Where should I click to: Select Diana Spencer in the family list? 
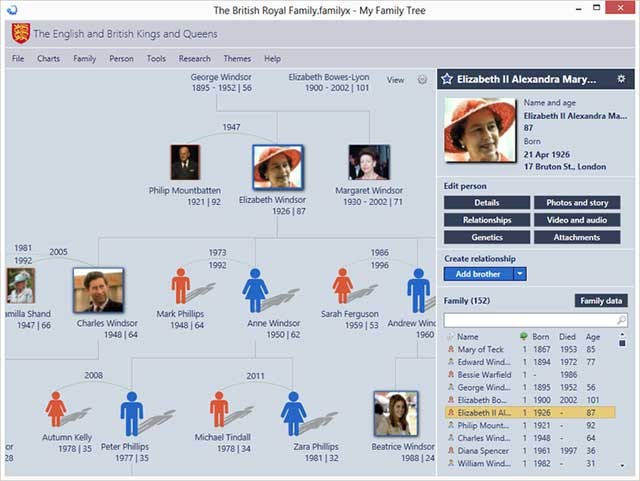[x=485, y=450]
